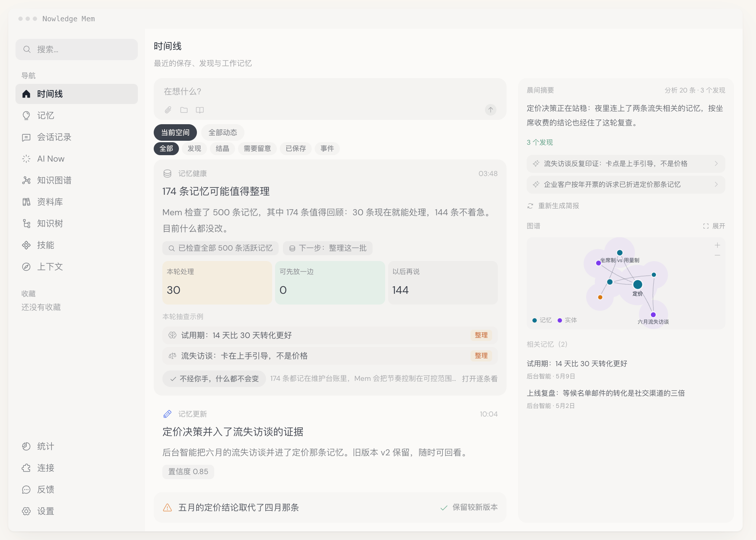
Task: Click 重新生成简报 text
Action: [559, 206]
